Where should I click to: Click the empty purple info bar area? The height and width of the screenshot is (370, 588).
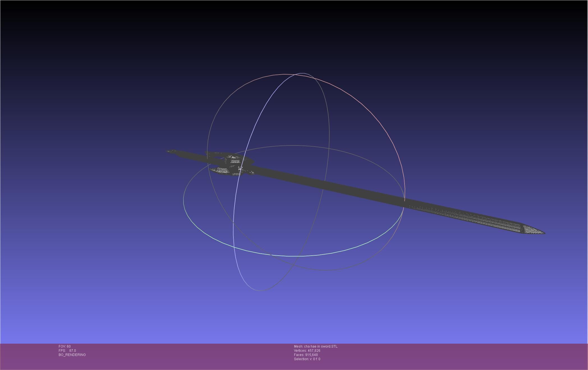tap(449, 356)
